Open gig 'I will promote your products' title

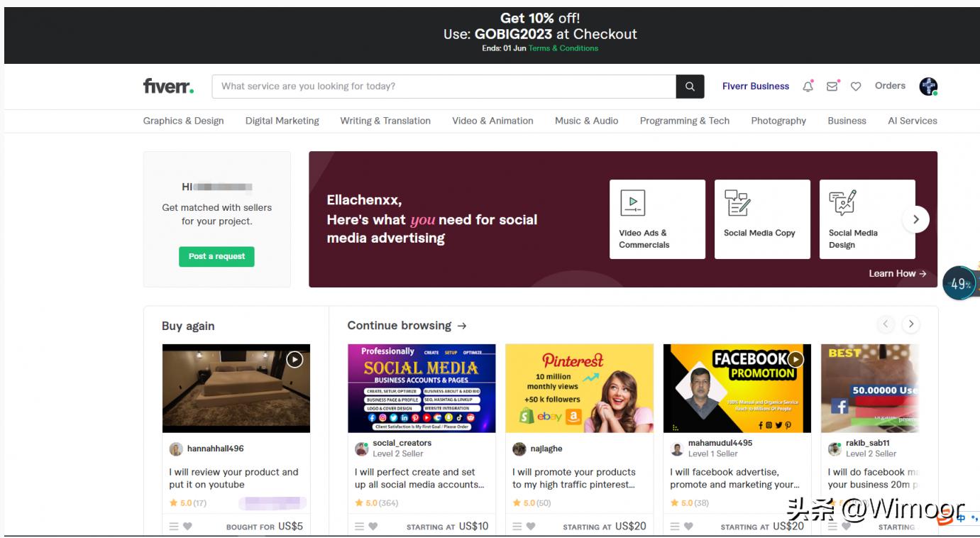tap(574, 478)
